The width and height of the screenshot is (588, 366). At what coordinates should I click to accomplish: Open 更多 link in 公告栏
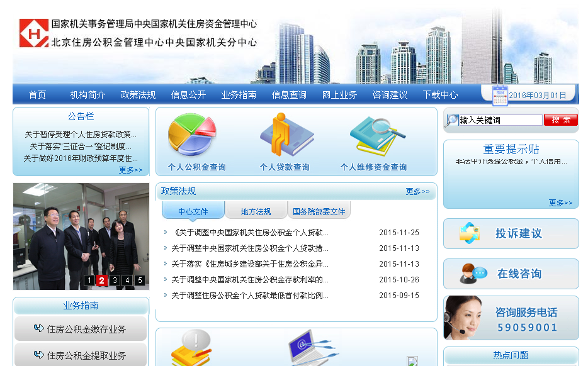[130, 170]
